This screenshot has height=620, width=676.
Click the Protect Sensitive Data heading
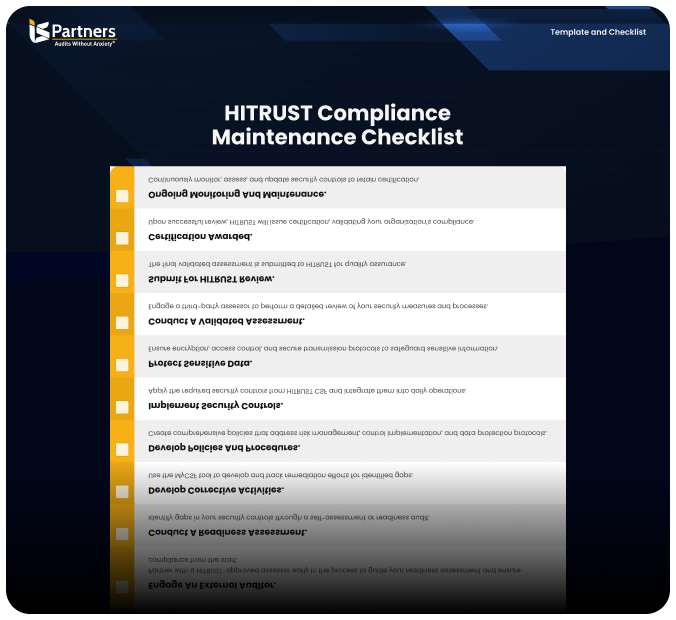(200, 363)
